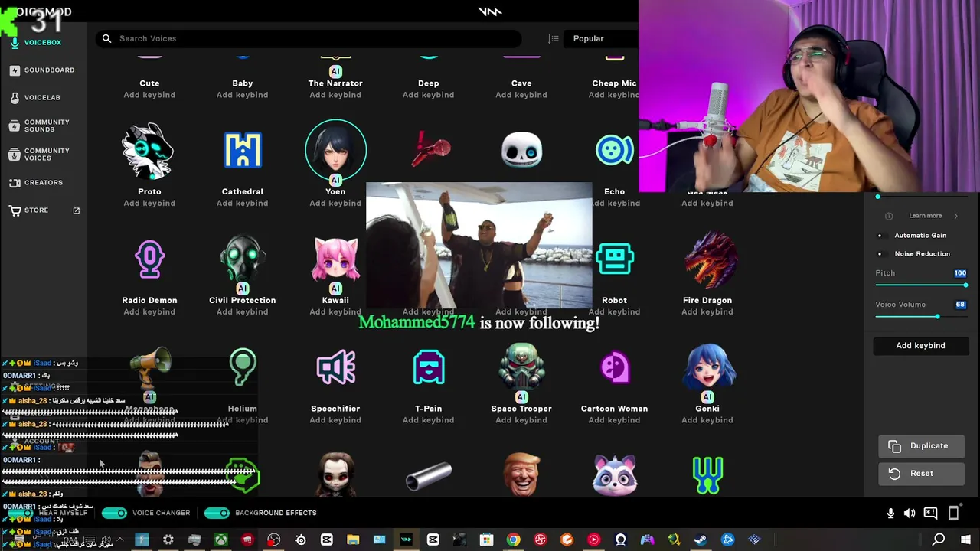The height and width of the screenshot is (551, 980).
Task: Pick the metal pipe voice icon
Action: point(429,478)
